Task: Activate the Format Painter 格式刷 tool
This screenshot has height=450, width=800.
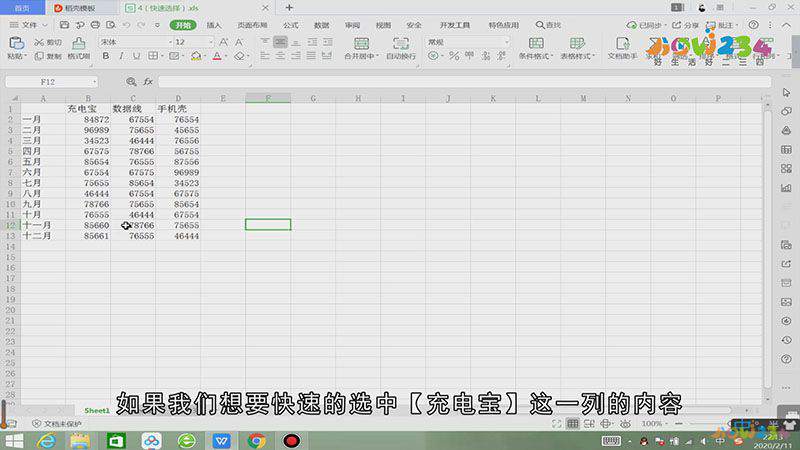Action: (79, 48)
